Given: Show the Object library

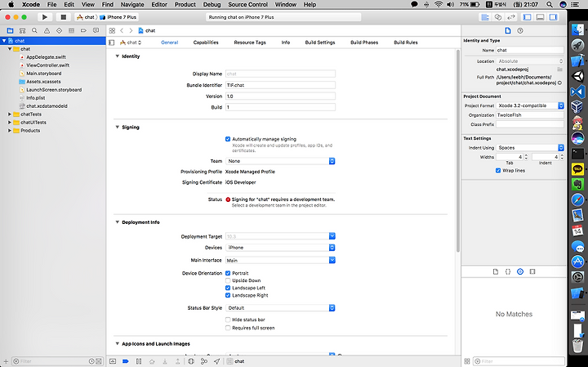Looking at the screenshot, I should point(520,271).
